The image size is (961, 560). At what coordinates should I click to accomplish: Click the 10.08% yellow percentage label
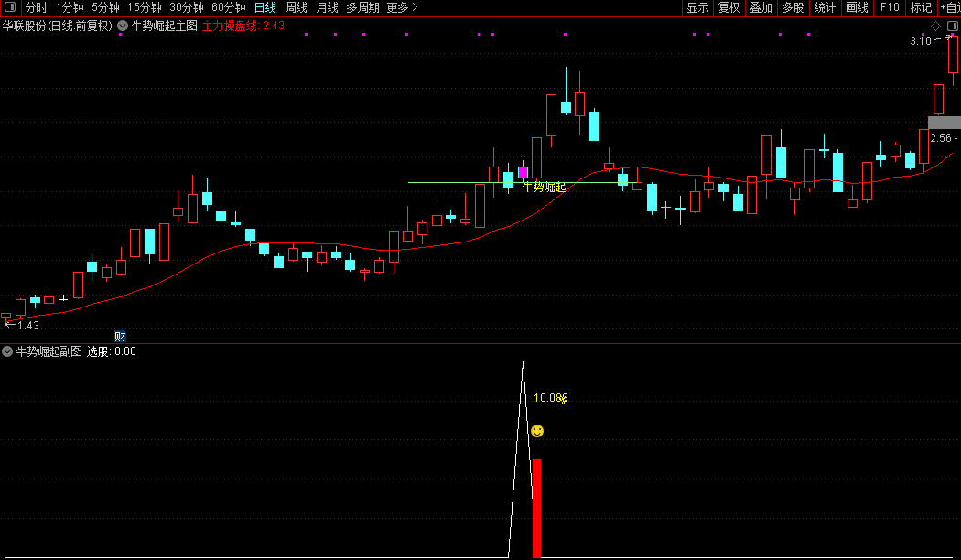pyautogui.click(x=551, y=398)
